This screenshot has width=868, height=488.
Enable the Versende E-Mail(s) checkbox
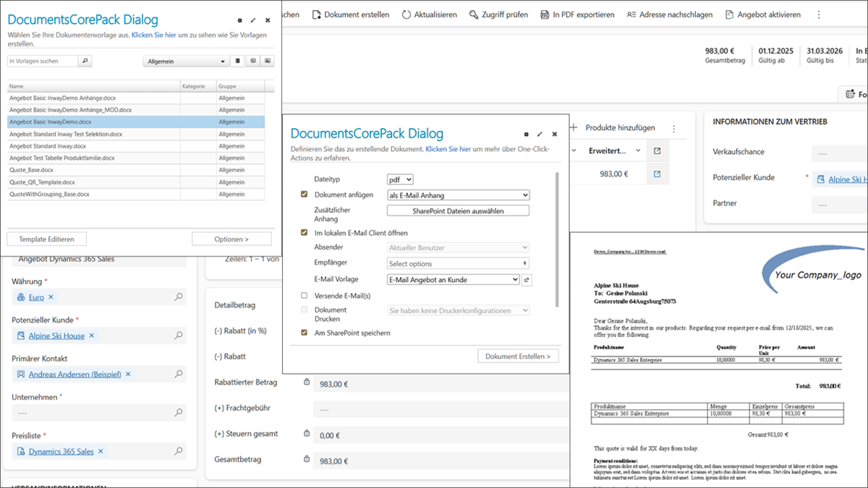305,296
